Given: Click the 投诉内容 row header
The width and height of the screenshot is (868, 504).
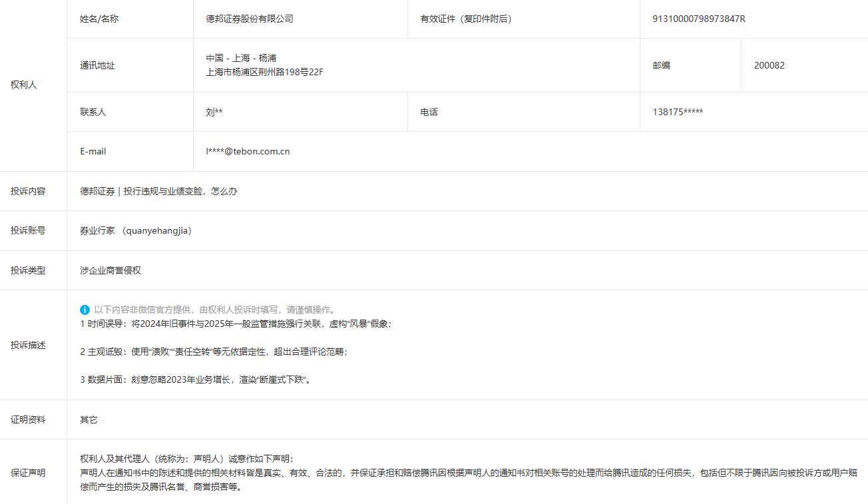Looking at the screenshot, I should [x=28, y=191].
